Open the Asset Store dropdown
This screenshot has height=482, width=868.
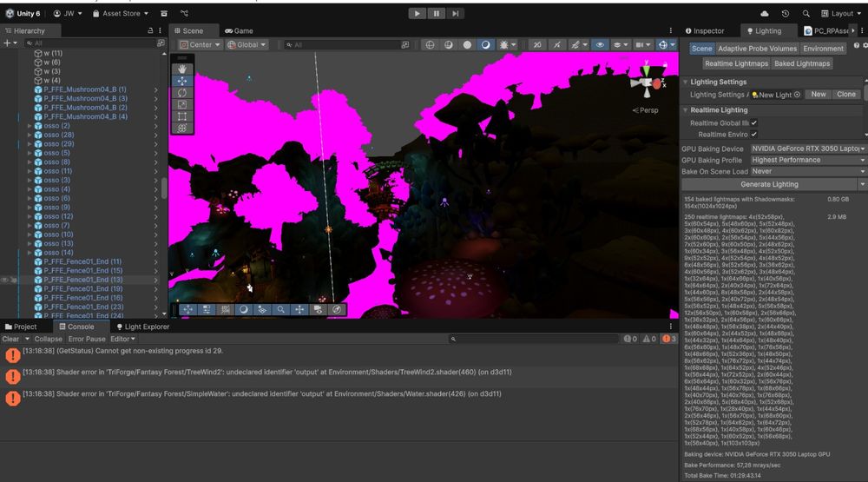pyautogui.click(x=120, y=13)
